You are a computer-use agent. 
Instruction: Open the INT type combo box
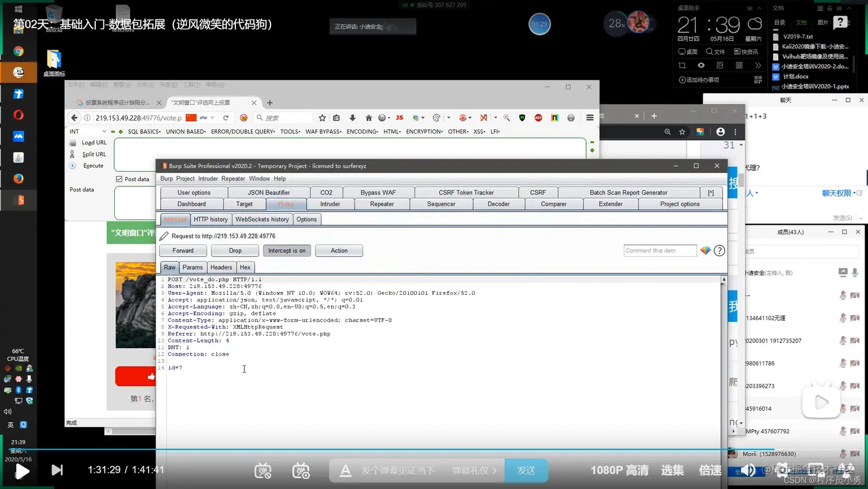coord(88,132)
